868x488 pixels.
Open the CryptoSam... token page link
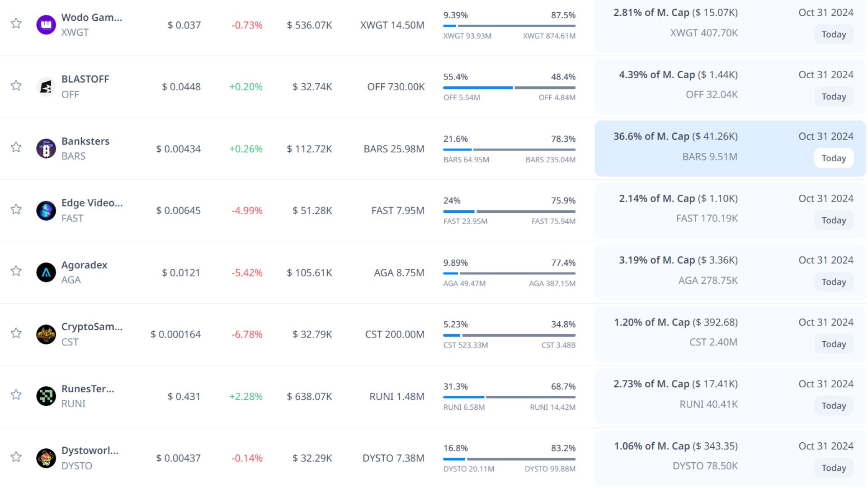92,327
